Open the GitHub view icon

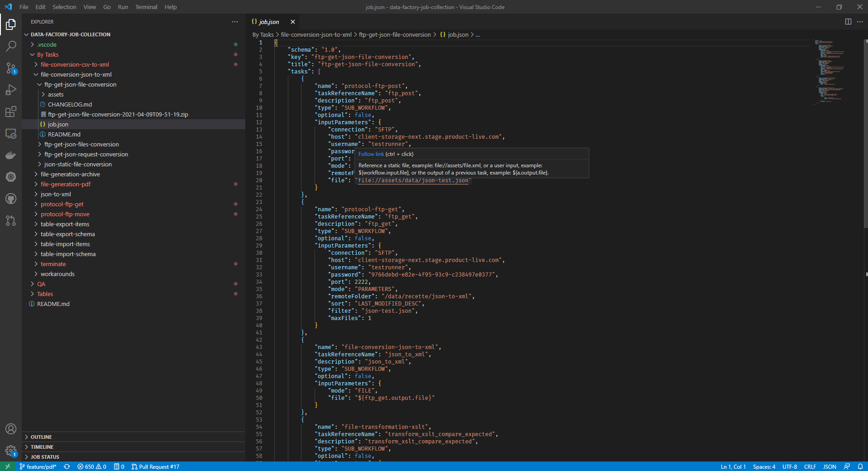point(11,199)
